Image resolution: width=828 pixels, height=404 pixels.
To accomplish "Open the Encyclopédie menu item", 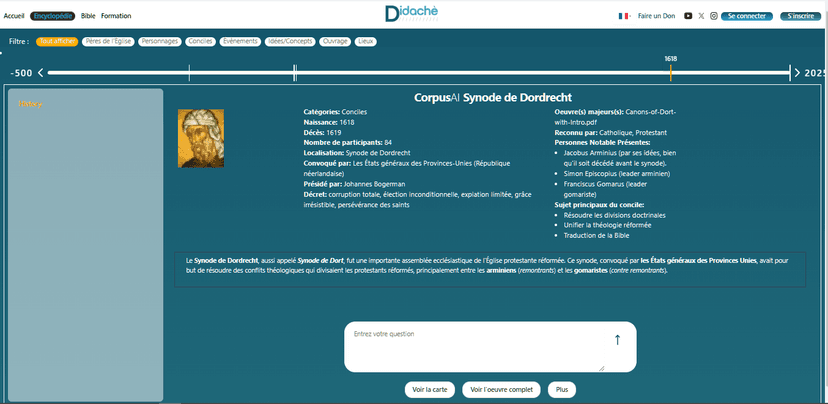I will click(x=52, y=16).
